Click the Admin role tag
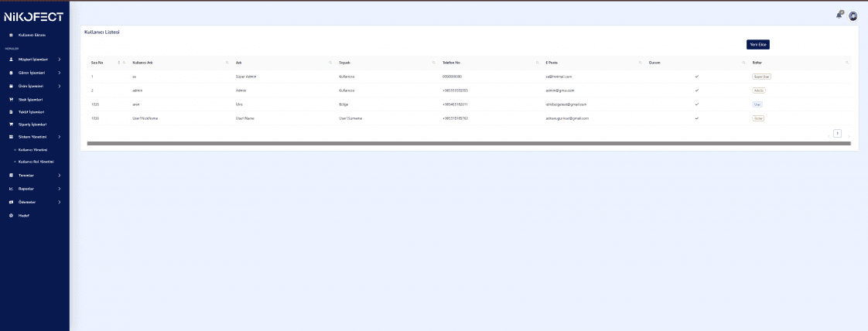868x331 pixels. tap(759, 90)
